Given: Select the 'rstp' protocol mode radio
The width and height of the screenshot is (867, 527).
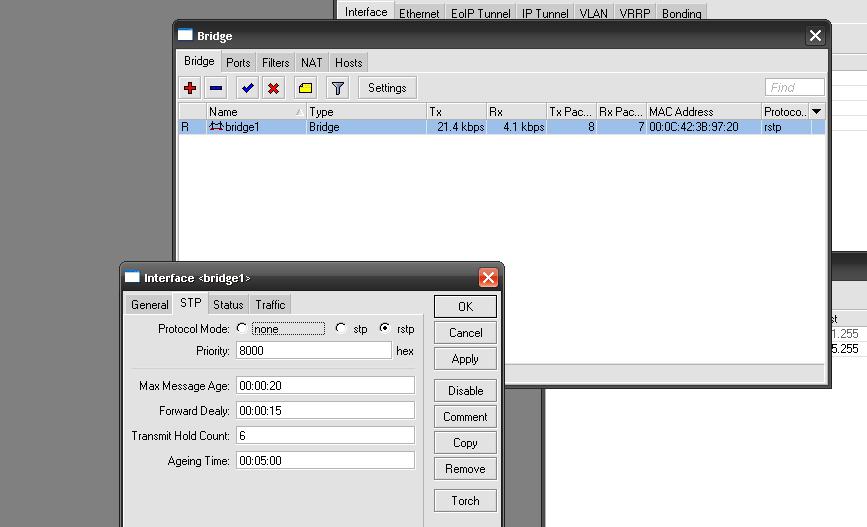Looking at the screenshot, I should tap(384, 328).
